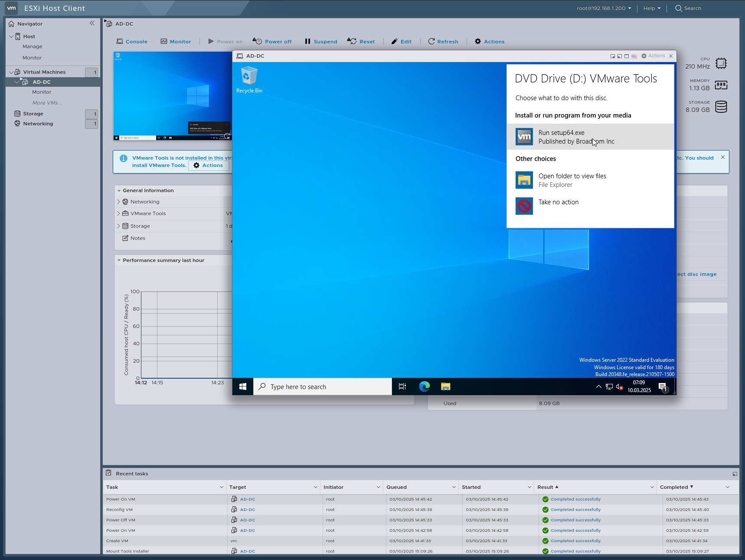The height and width of the screenshot is (560, 745).
Task: Refresh the virtual machine view
Action: pyautogui.click(x=443, y=41)
